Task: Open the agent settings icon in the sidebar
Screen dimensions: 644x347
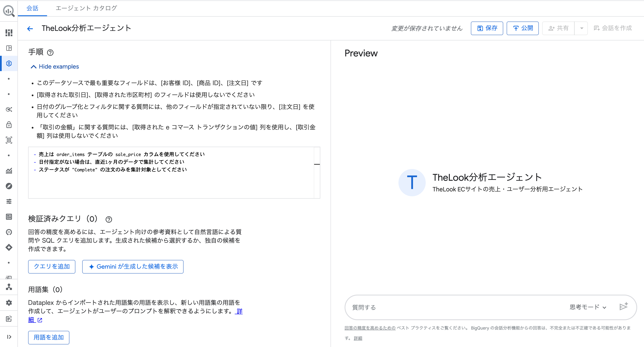Action: click(x=9, y=63)
